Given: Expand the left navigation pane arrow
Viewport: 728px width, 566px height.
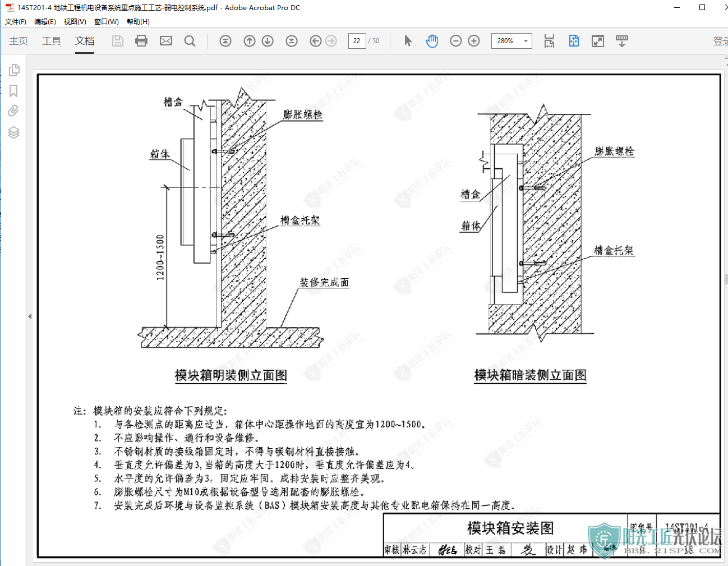Looking at the screenshot, I should click(x=30, y=316).
